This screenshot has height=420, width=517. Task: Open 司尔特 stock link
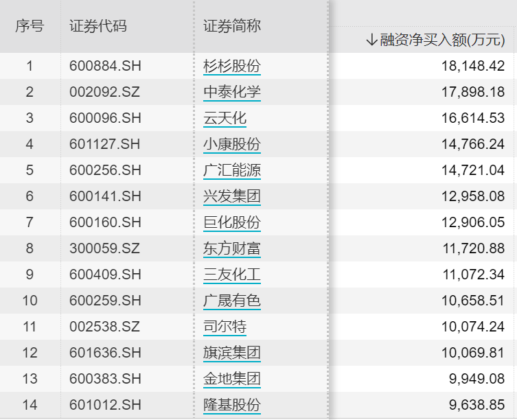225,327
